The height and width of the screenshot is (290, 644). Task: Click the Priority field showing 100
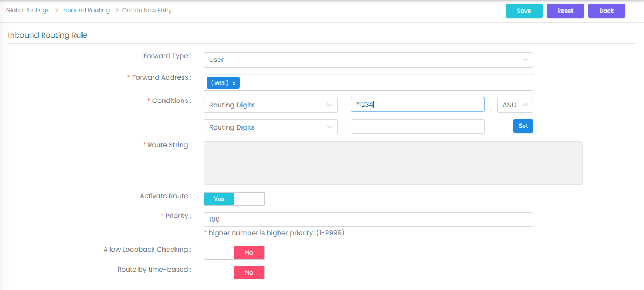tap(368, 219)
